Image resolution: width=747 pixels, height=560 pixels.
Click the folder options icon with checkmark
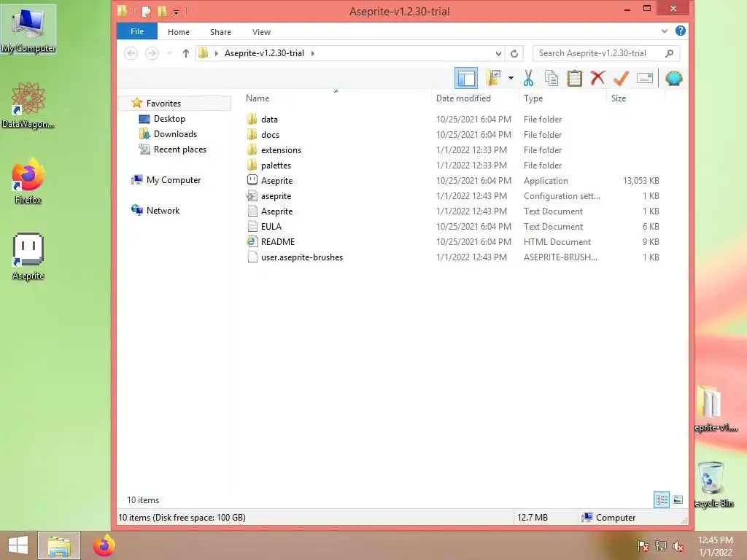[493, 78]
